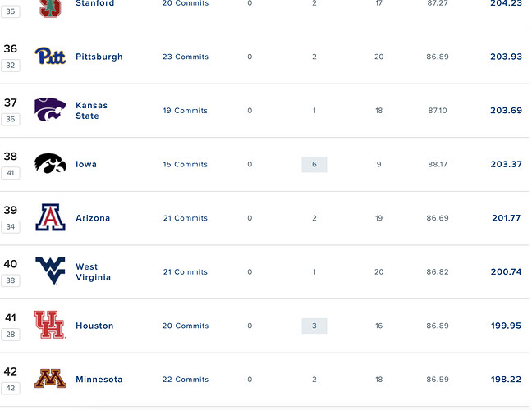
Task: Click the Minnesota M logo
Action: tap(50, 378)
